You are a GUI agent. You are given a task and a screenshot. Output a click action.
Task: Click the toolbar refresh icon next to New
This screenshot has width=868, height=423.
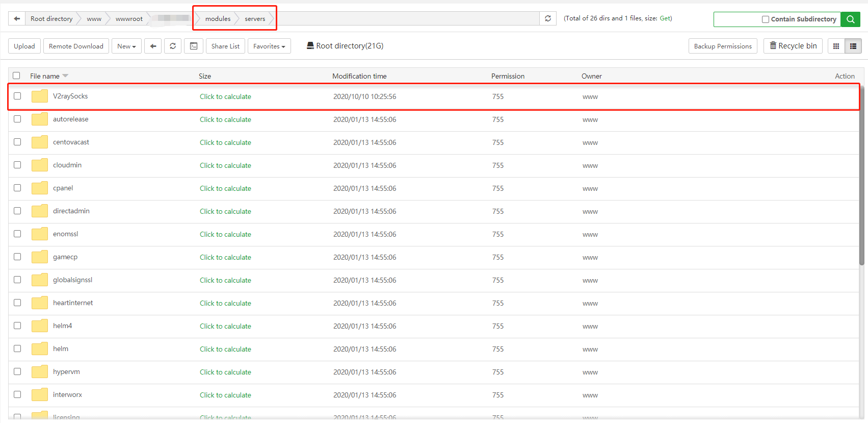click(x=173, y=46)
